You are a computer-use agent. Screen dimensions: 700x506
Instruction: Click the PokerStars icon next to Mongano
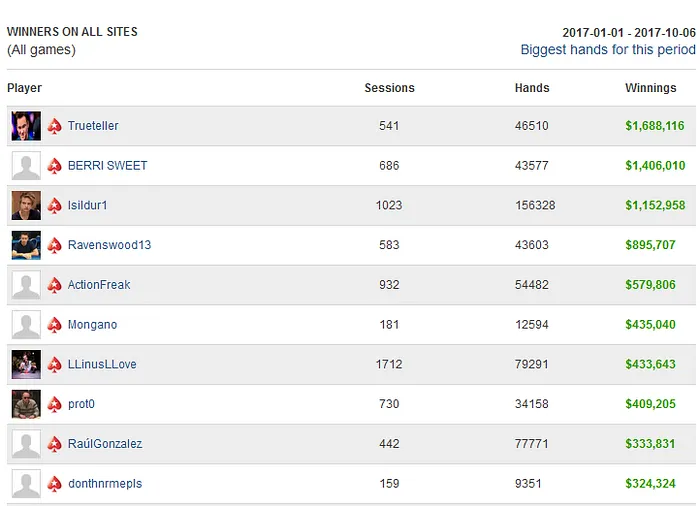(x=55, y=325)
